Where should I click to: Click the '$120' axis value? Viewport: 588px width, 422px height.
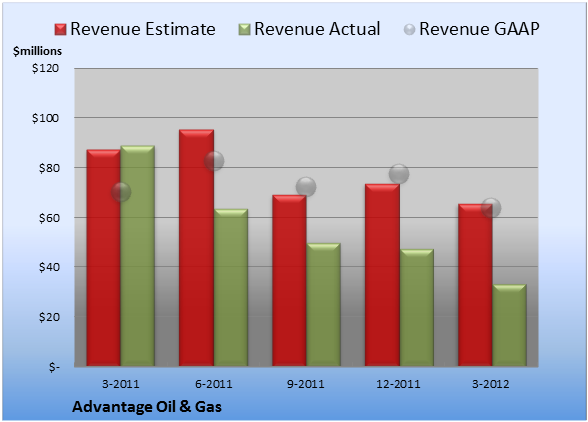[x=45, y=68]
